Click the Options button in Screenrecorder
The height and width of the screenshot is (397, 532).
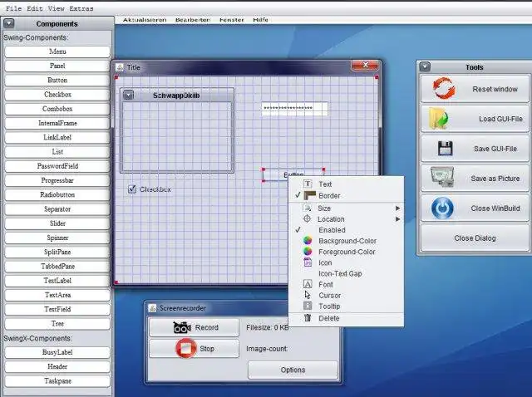293,370
